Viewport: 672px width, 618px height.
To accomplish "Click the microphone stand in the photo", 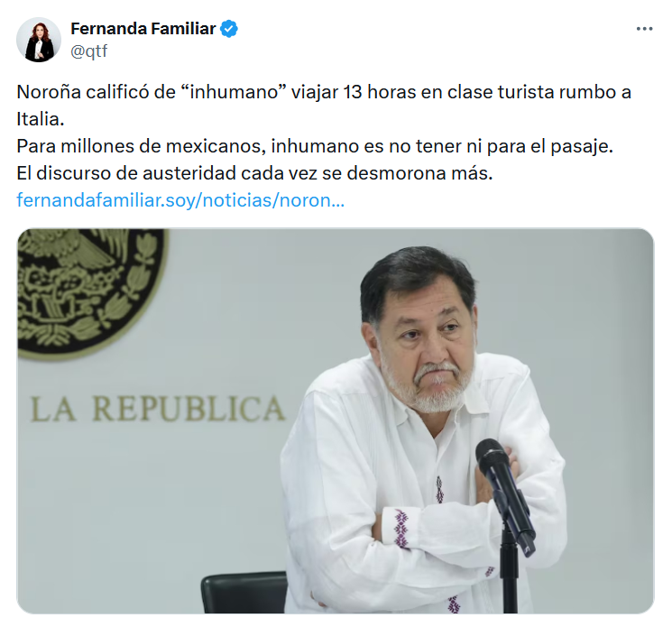I will click(509, 570).
